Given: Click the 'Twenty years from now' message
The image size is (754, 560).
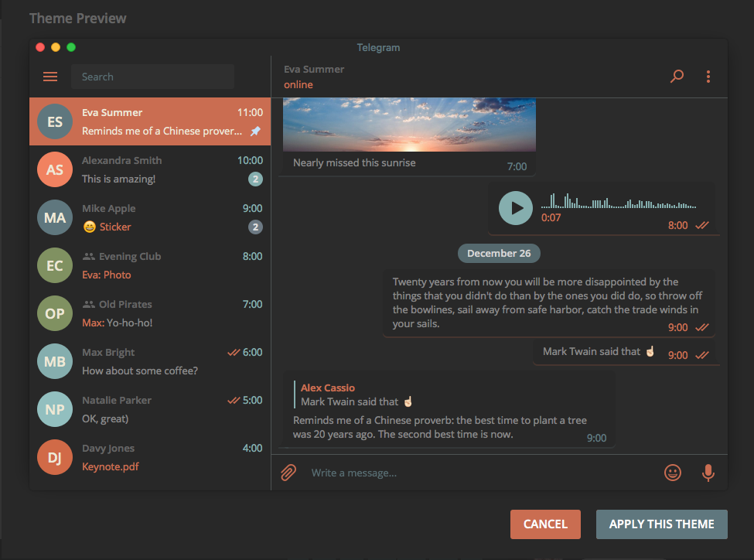Looking at the screenshot, I should click(x=548, y=302).
